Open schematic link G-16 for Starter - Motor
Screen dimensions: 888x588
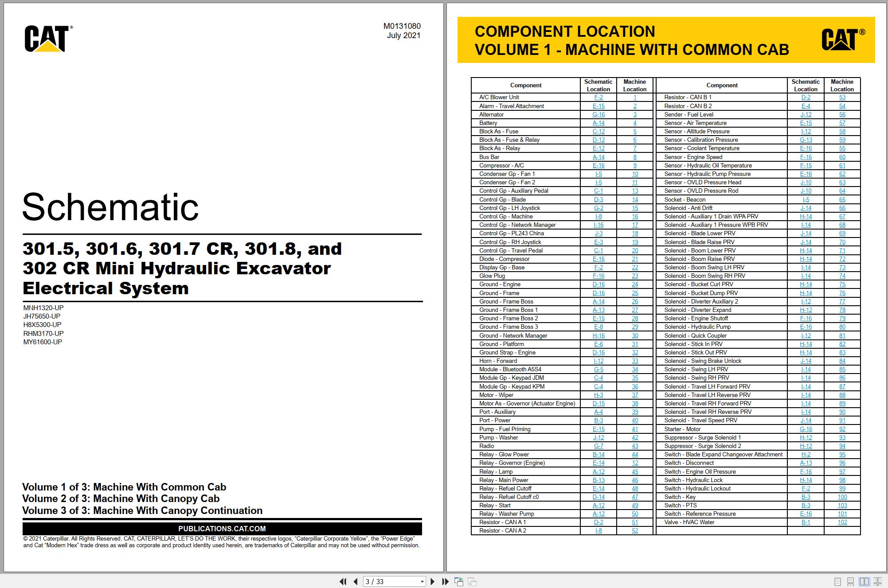(x=806, y=429)
